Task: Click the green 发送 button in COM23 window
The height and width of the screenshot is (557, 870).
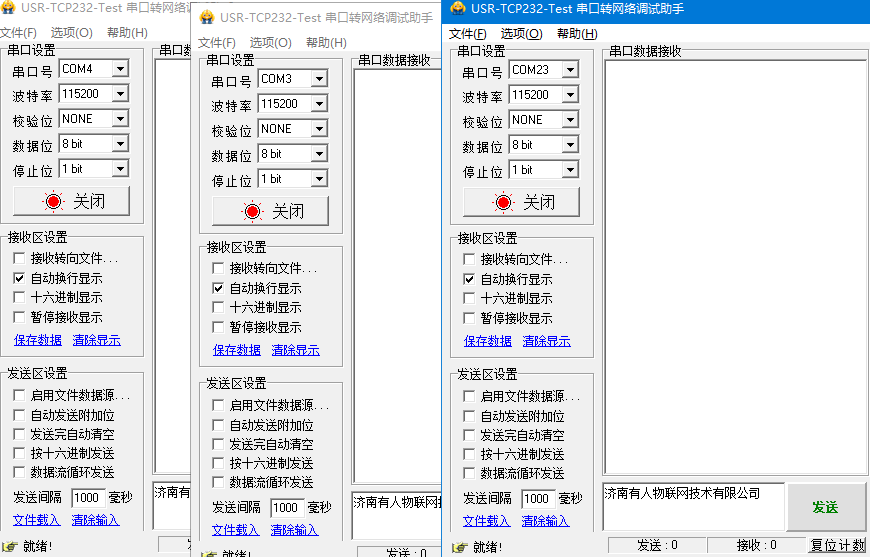Action: [825, 507]
